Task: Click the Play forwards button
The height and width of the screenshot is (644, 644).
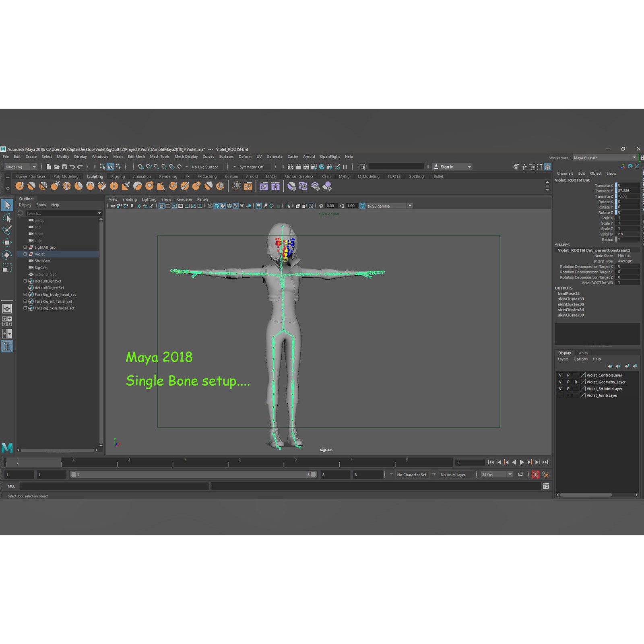Action: [522, 462]
